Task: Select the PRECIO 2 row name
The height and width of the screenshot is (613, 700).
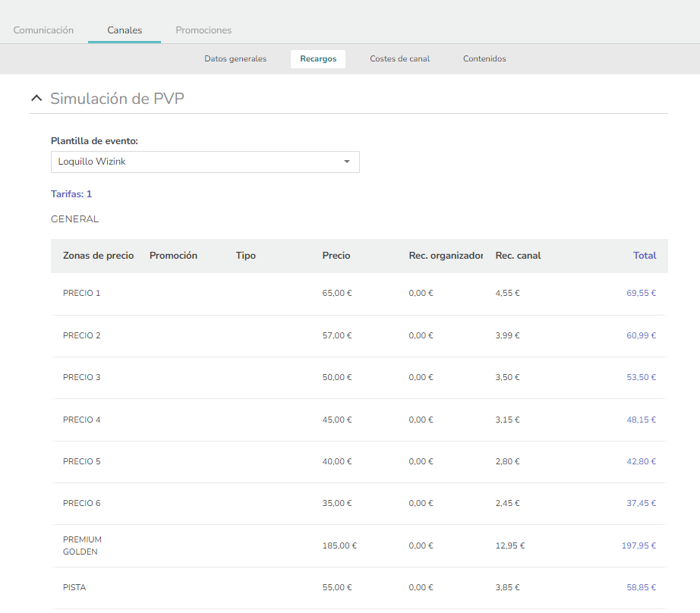Action: coord(82,335)
